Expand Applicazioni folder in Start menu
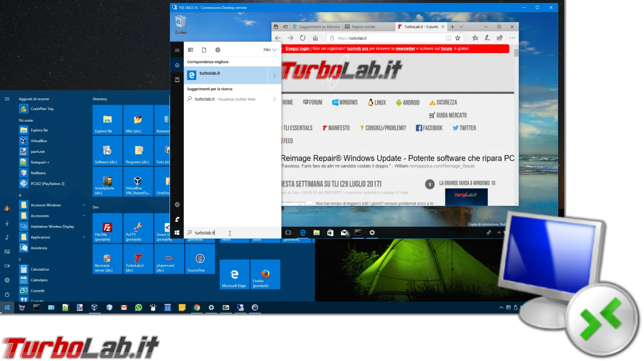The width and height of the screenshot is (644, 361). point(84,237)
